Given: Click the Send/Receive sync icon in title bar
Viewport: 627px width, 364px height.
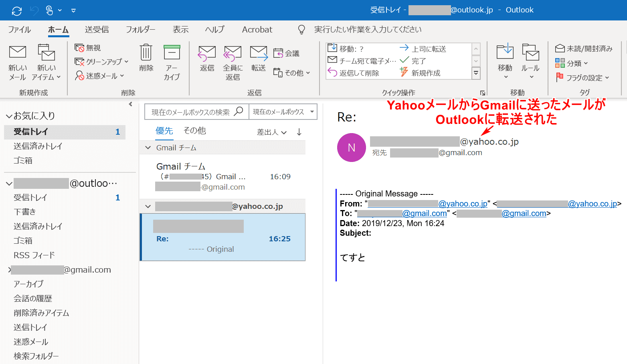Looking at the screenshot, I should (x=17, y=10).
